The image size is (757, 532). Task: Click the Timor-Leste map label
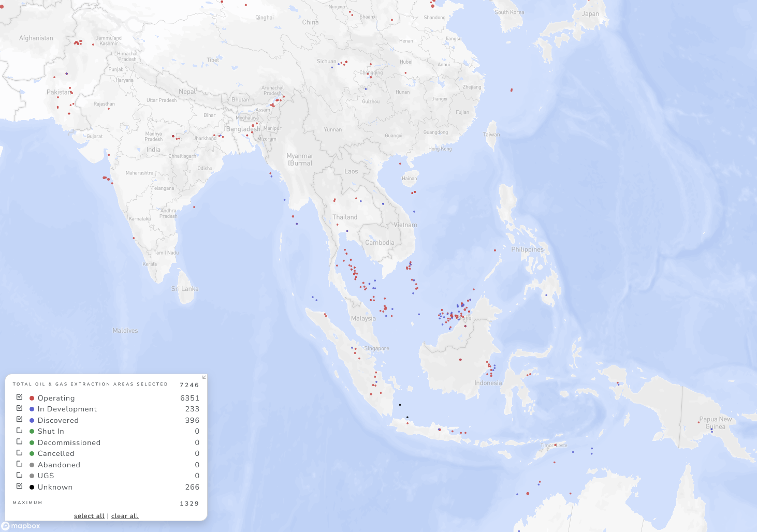coord(554,446)
